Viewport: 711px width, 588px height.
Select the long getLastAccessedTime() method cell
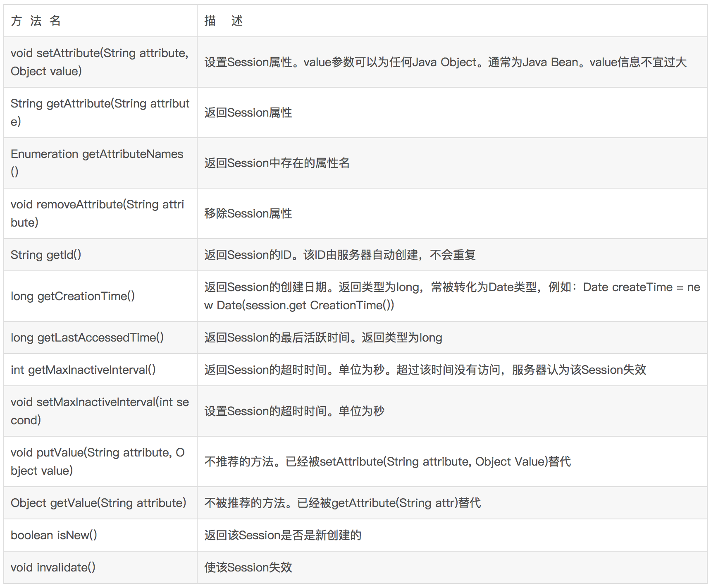100,337
